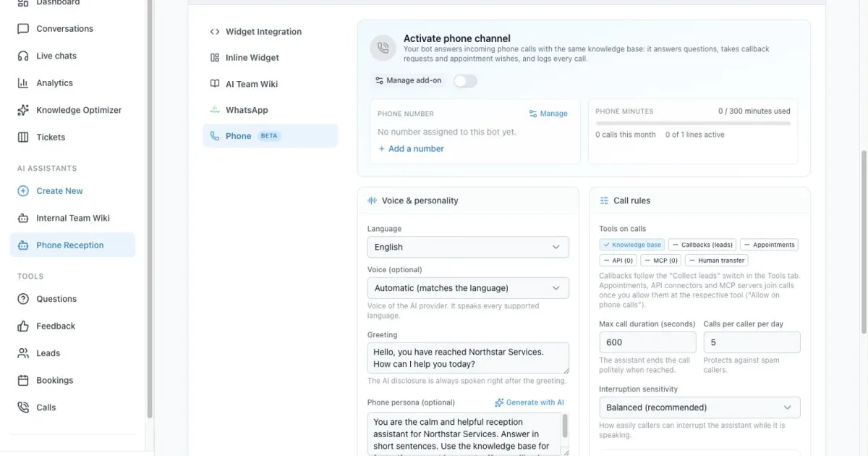868x456 pixels.
Task: Open the Interruption sensitivity dropdown
Action: (x=699, y=408)
